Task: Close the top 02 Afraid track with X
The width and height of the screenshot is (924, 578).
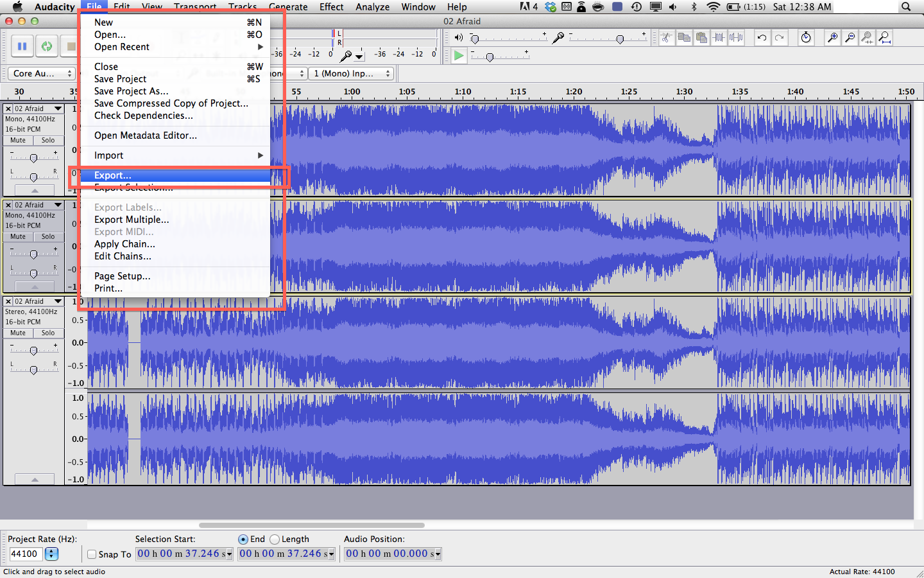Action: tap(8, 109)
